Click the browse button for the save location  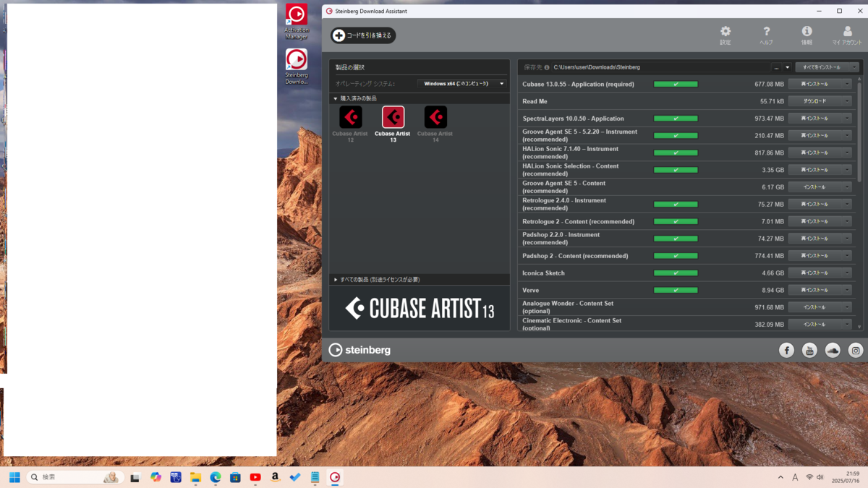776,67
